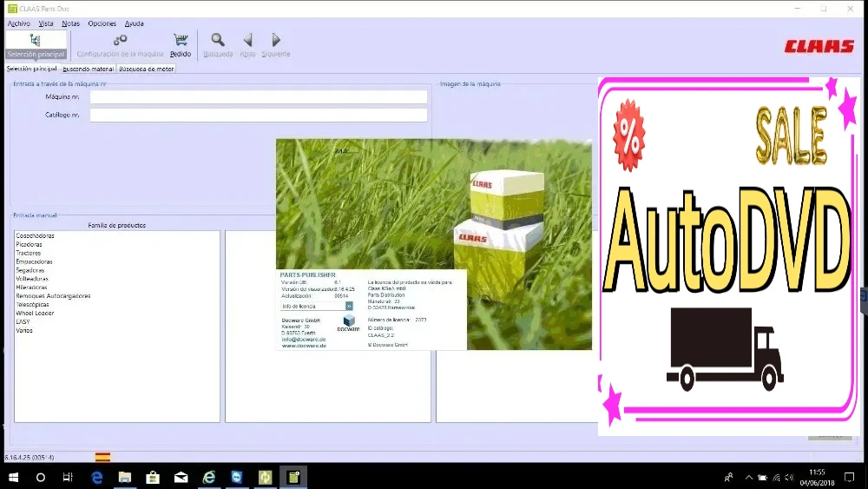This screenshot has height=489, width=868.
Task: Launch Internet Explorer from taskbar
Action: click(x=208, y=477)
